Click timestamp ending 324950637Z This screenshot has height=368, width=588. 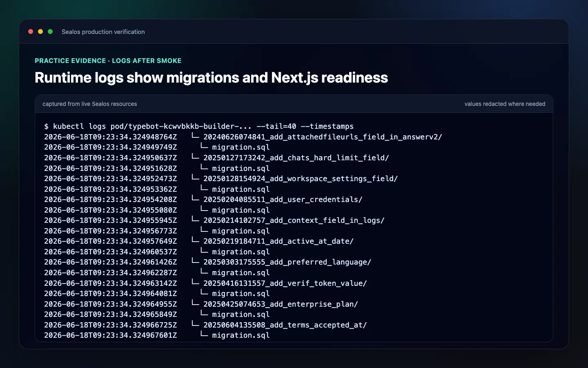pyautogui.click(x=111, y=158)
